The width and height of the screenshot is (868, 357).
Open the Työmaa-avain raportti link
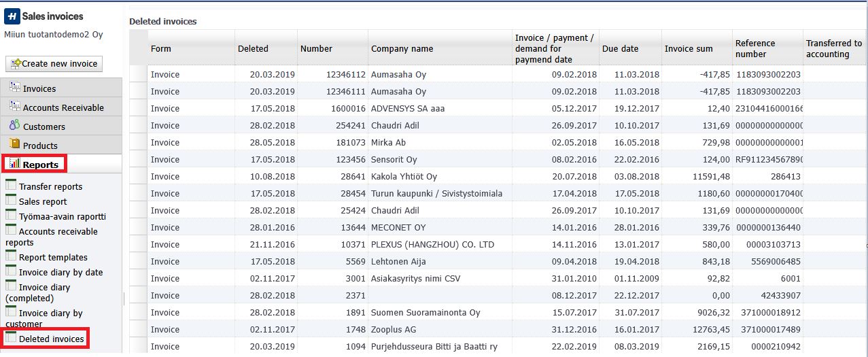click(x=62, y=216)
